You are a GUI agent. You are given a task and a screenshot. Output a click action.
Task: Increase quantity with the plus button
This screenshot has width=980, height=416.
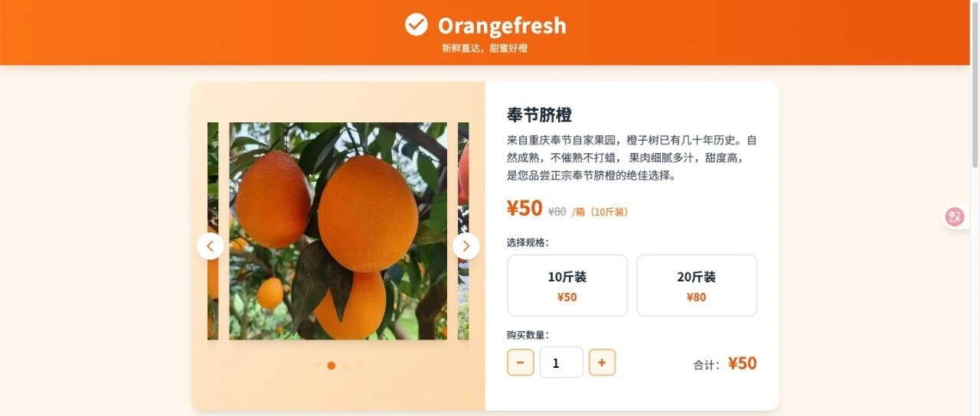[602, 362]
